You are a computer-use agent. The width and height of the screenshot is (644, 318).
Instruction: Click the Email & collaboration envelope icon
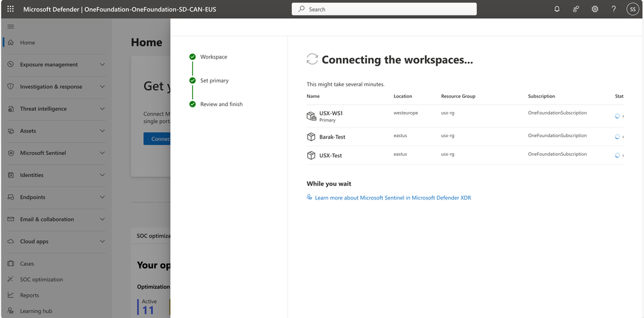click(11, 219)
